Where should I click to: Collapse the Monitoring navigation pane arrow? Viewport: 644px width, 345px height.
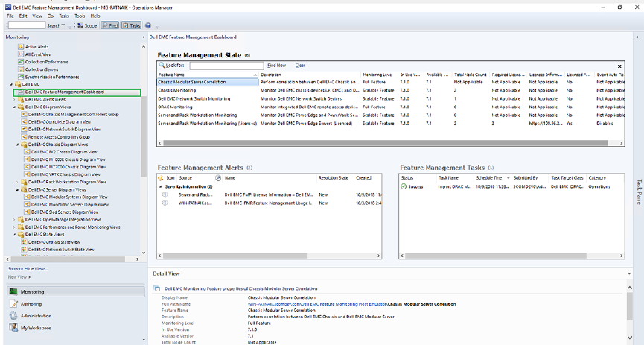click(x=144, y=37)
